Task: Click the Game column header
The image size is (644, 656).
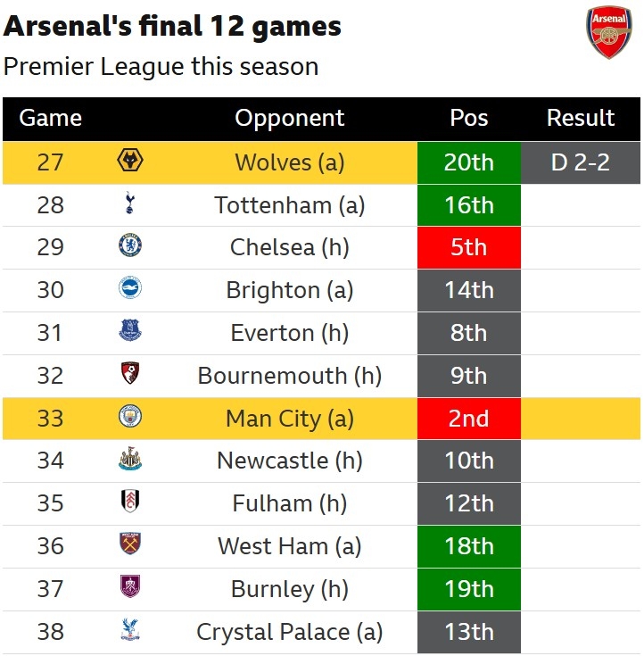Action: pos(50,118)
